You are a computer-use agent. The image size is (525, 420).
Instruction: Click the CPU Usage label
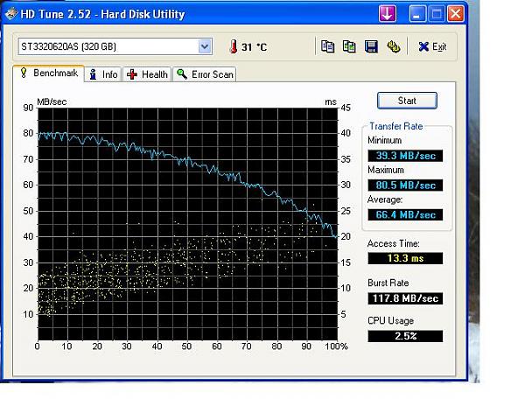click(391, 321)
